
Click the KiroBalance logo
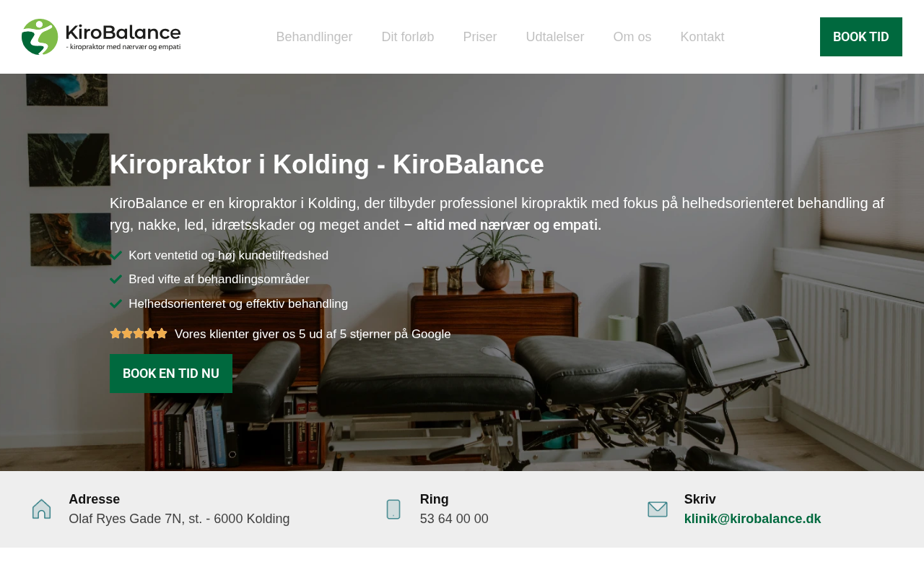(x=101, y=37)
